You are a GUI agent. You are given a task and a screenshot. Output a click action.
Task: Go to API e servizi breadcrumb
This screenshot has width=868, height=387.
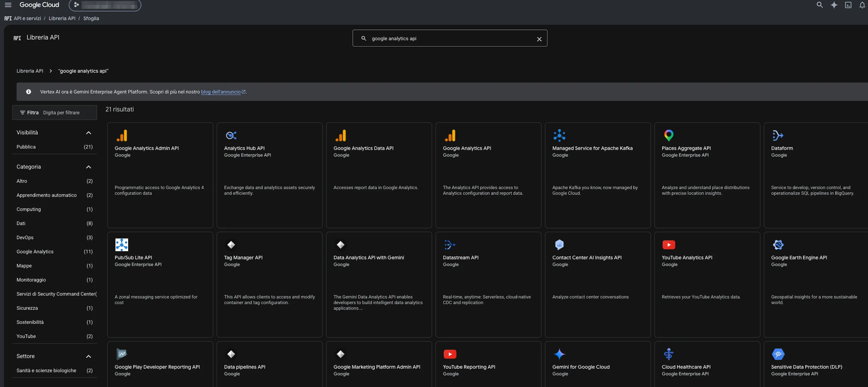click(27, 18)
